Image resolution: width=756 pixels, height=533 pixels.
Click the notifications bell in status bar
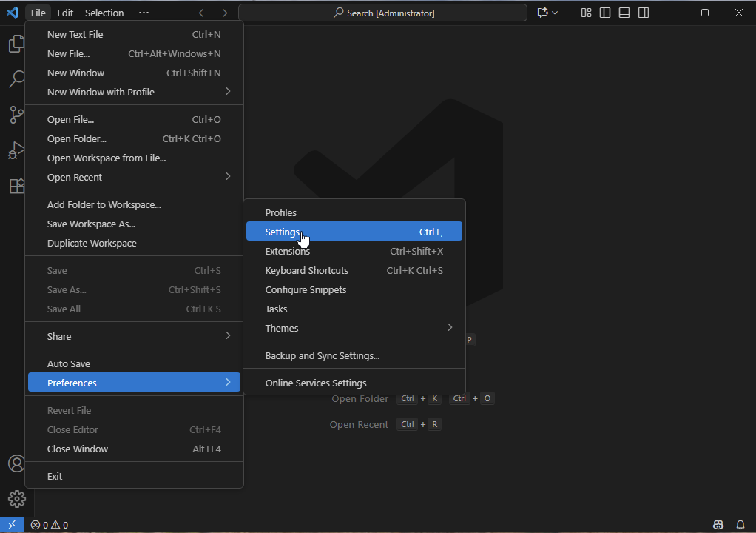click(x=740, y=525)
